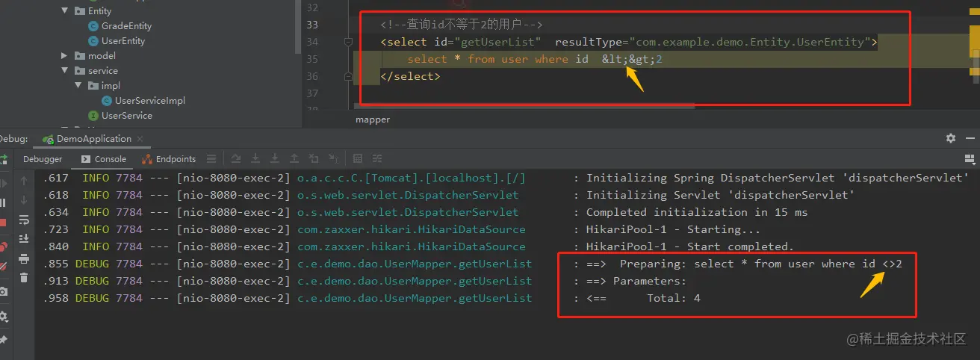The width and height of the screenshot is (980, 360).
Task: Clear console with the trash icon
Action: click(24, 278)
